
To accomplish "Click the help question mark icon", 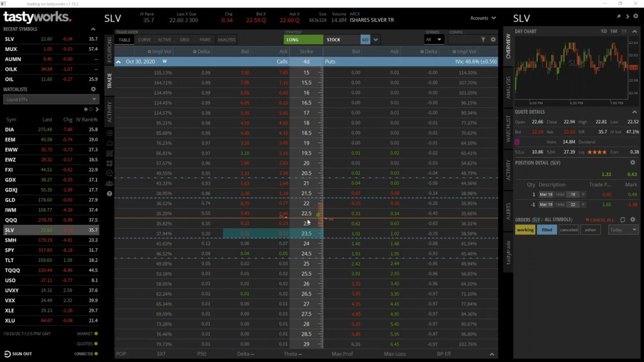I will [109, 194].
